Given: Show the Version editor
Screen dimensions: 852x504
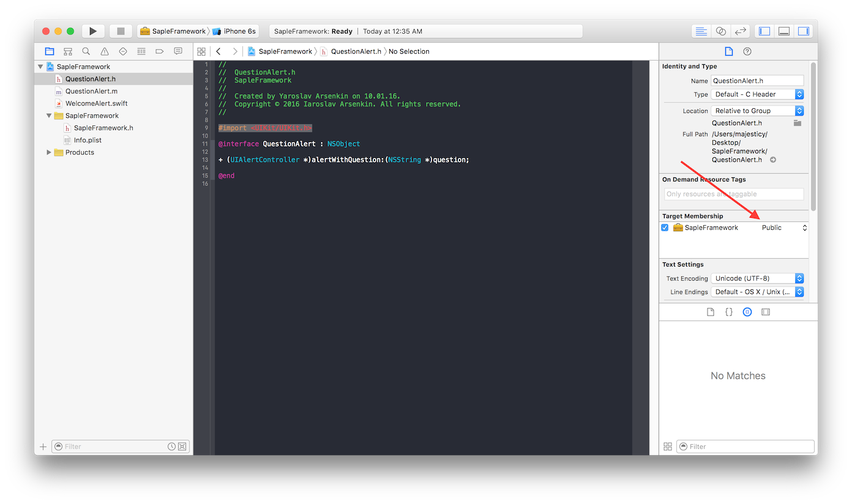Looking at the screenshot, I should tap(741, 31).
